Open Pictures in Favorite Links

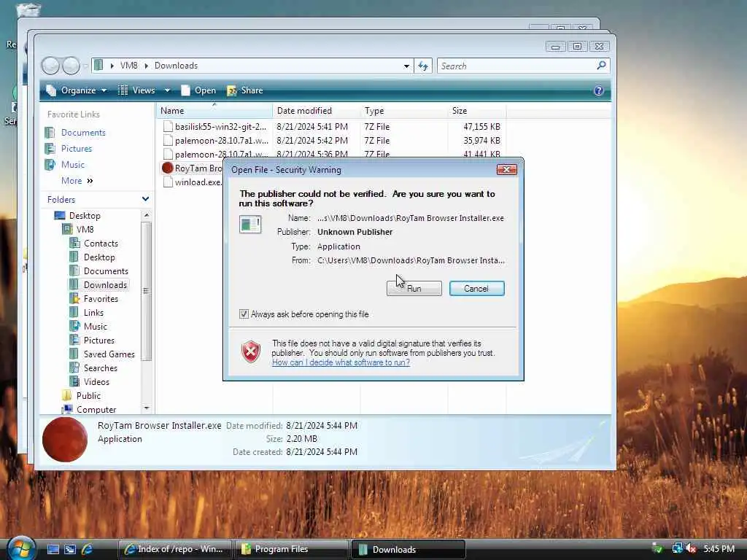tap(76, 149)
